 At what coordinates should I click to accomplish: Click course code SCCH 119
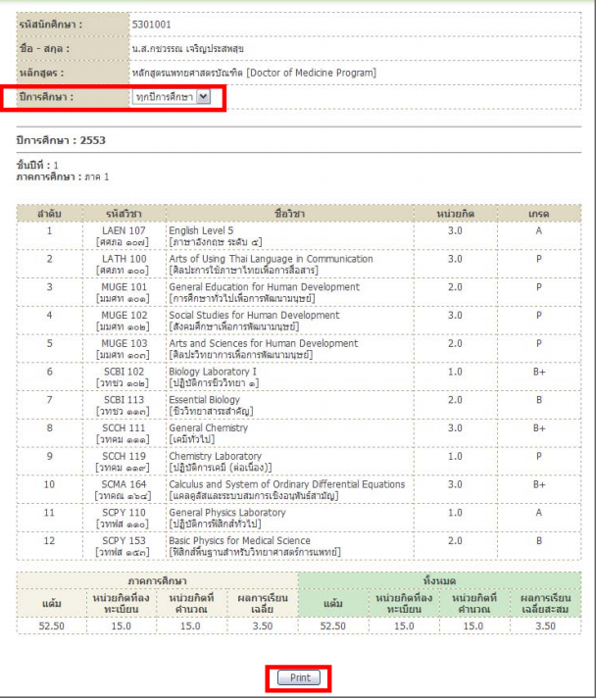click(x=124, y=456)
